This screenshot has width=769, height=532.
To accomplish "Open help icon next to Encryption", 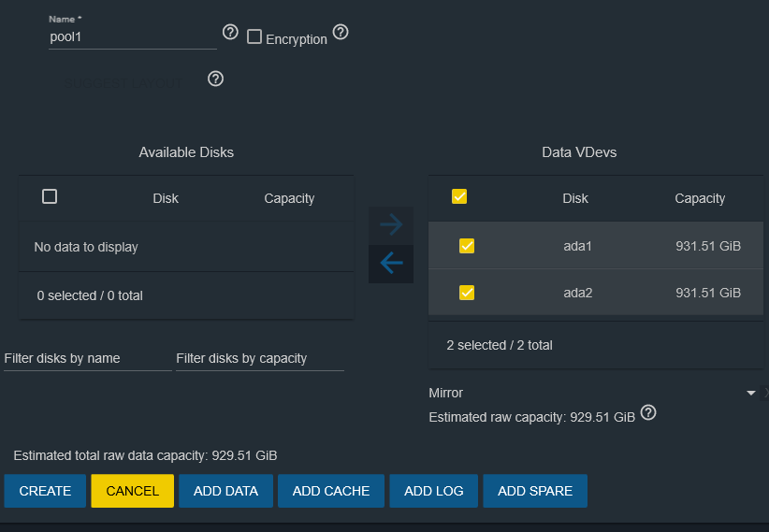I will [341, 33].
